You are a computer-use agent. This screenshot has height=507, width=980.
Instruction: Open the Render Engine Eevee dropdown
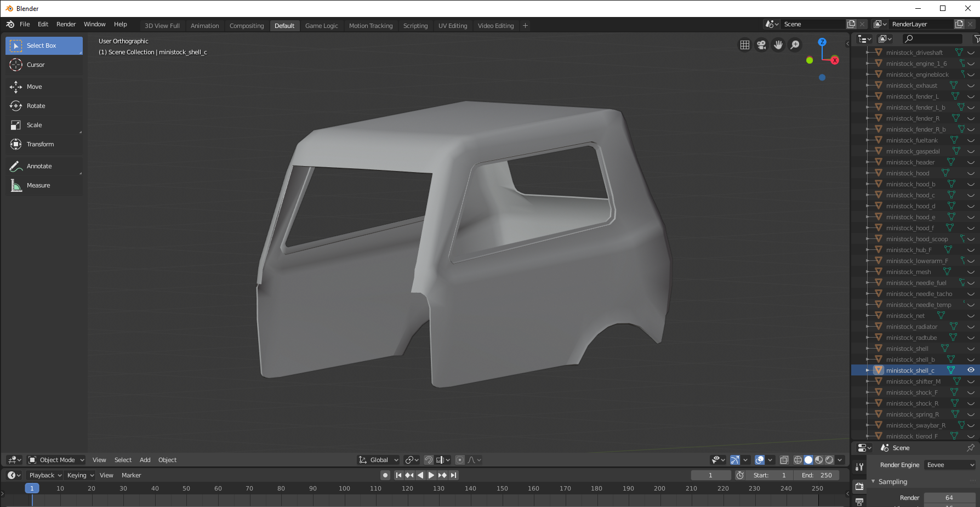tap(950, 465)
